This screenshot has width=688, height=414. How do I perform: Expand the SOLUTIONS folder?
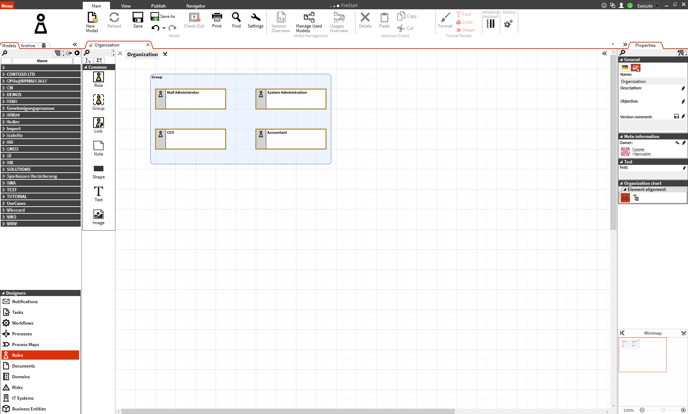tap(4, 169)
